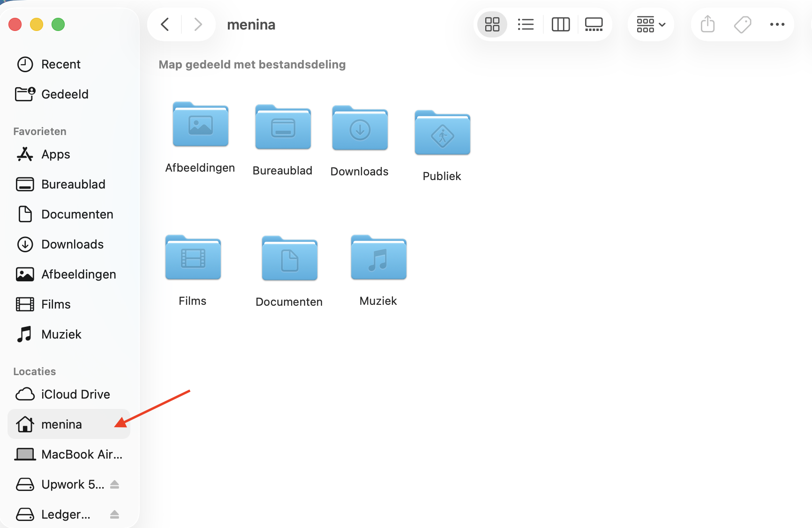Select menina home folder in sidebar
812x528 pixels.
pos(61,424)
